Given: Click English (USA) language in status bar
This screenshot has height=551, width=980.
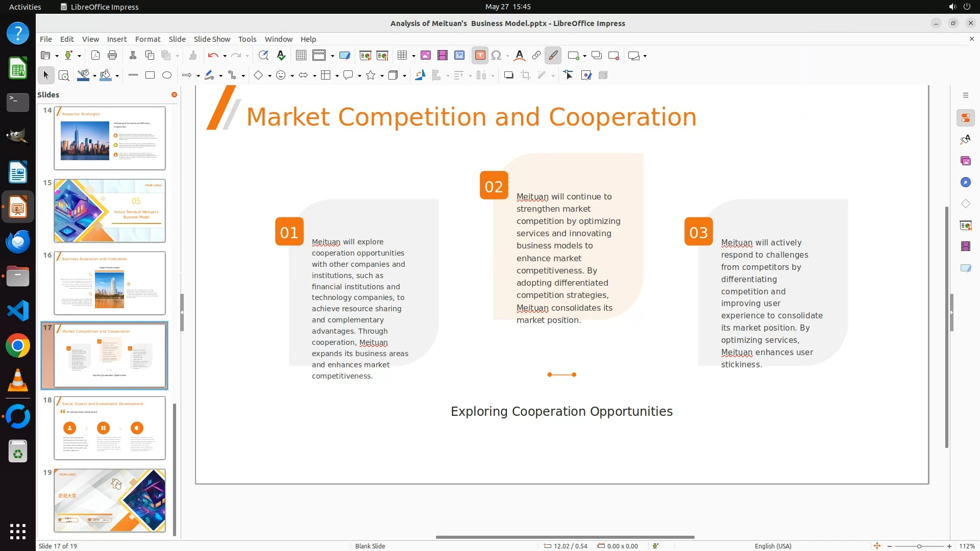Looking at the screenshot, I should (x=773, y=546).
